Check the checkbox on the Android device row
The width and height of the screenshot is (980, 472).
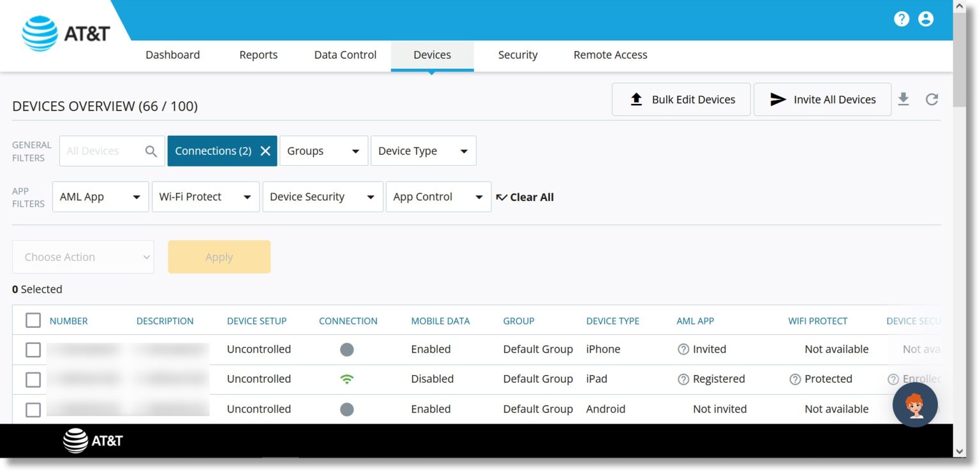coord(33,409)
